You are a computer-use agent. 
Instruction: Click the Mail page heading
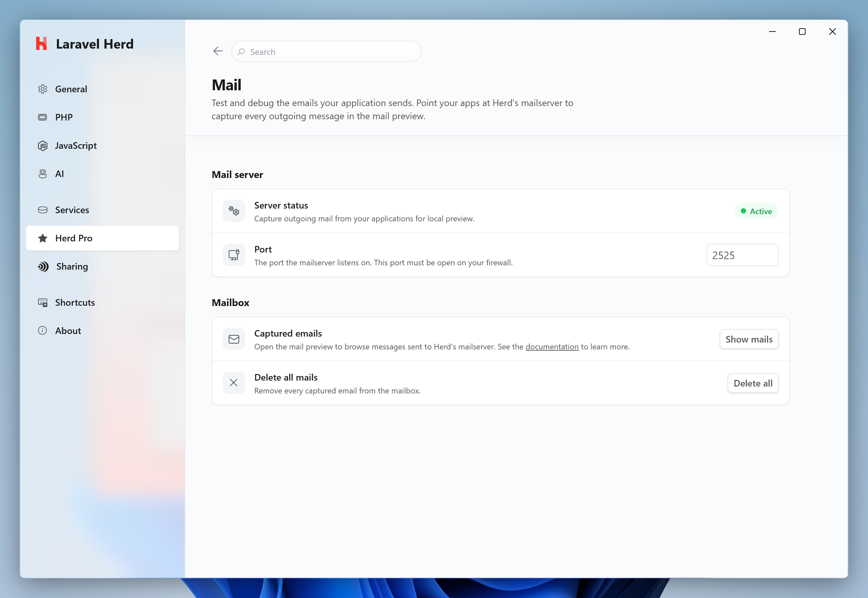(x=227, y=85)
